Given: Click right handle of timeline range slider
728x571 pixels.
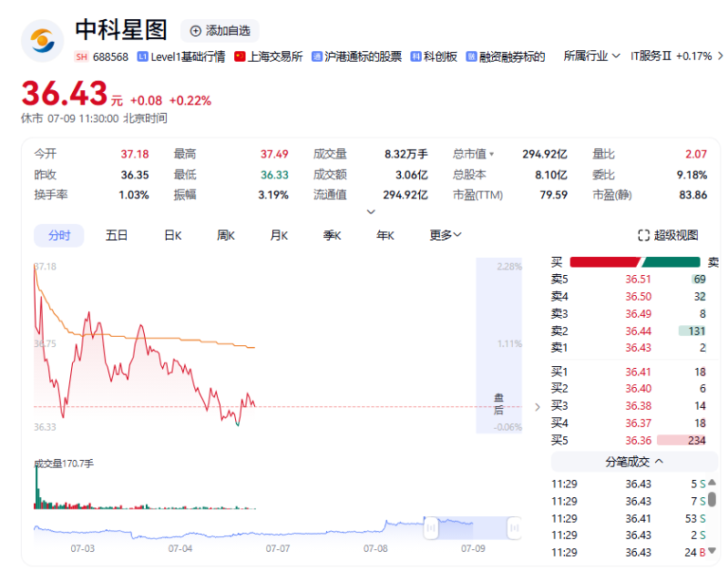Looking at the screenshot, I should point(515,528).
